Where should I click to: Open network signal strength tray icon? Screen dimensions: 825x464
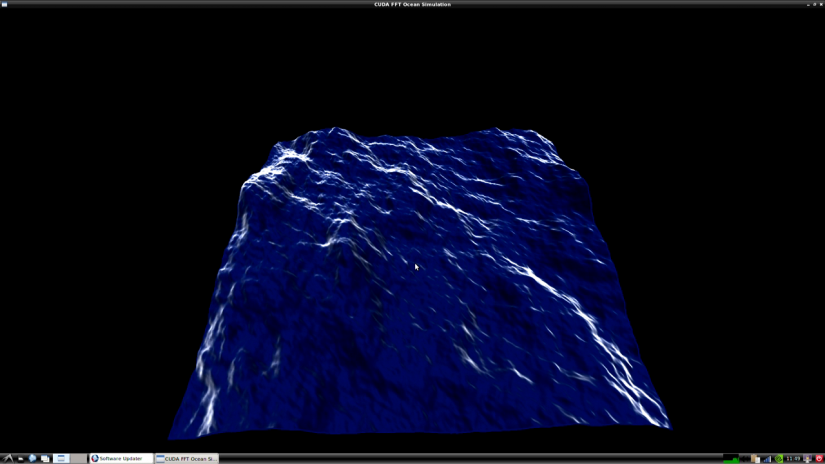[x=767, y=459]
